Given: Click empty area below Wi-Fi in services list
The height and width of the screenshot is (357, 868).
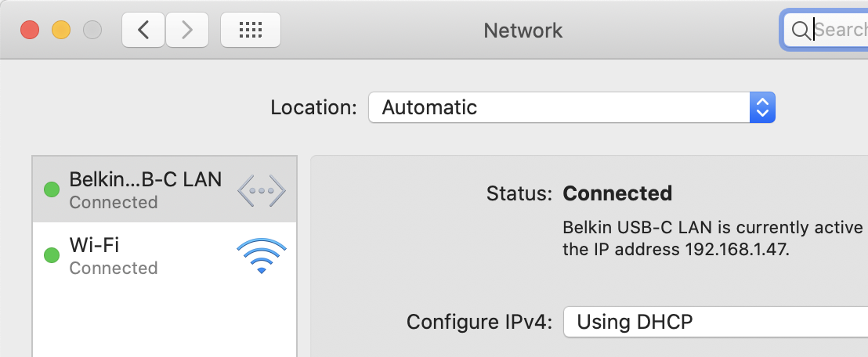Looking at the screenshot, I should pyautogui.click(x=165, y=321).
